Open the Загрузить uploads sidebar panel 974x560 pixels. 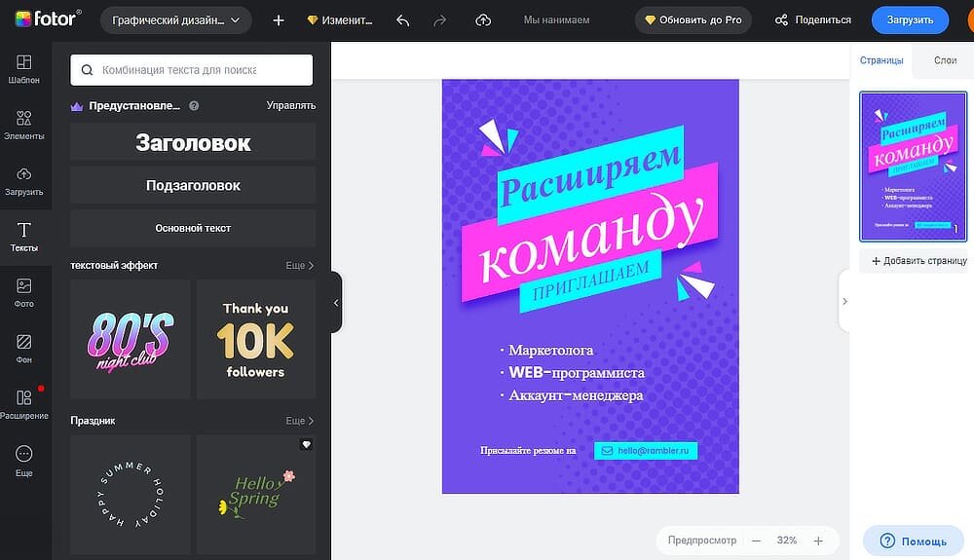(x=23, y=181)
